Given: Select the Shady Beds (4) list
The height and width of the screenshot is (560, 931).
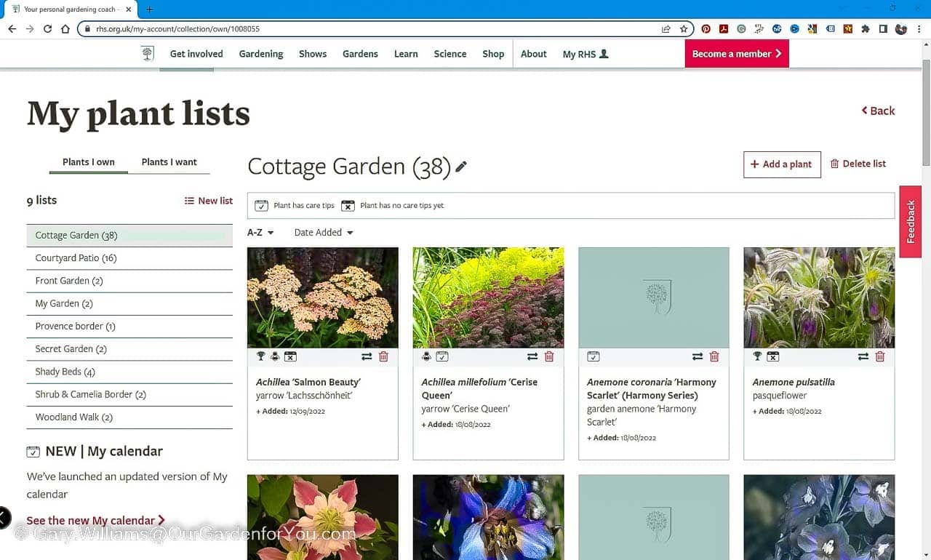Looking at the screenshot, I should tap(129, 372).
